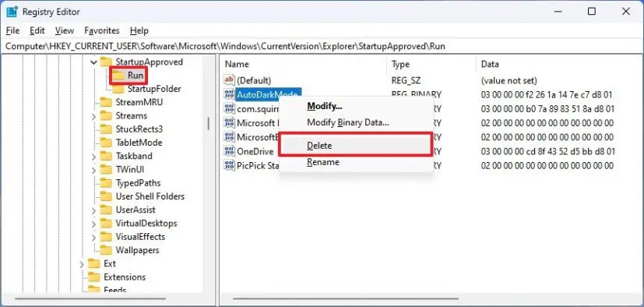
Task: Open the Favorites menu
Action: [102, 31]
